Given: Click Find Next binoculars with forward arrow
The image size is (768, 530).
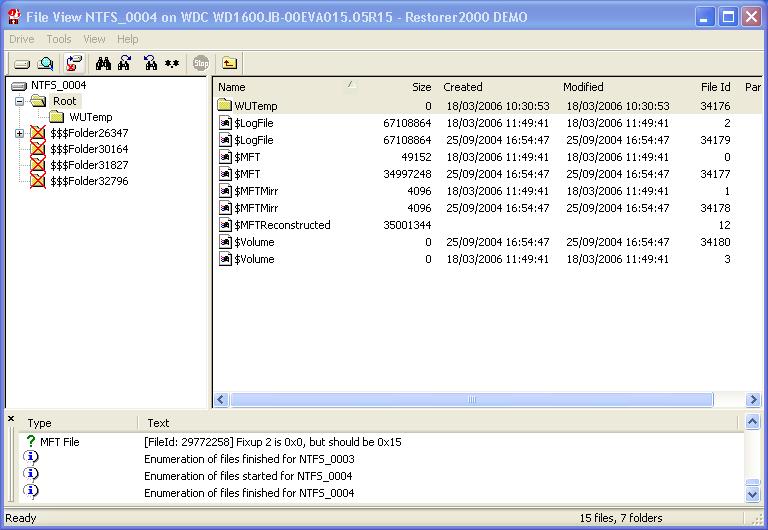Looking at the screenshot, I should [x=124, y=63].
